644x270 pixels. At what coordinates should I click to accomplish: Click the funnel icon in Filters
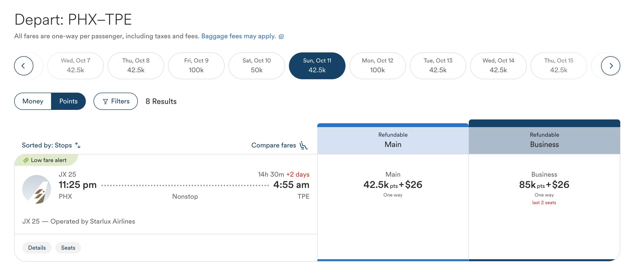105,101
